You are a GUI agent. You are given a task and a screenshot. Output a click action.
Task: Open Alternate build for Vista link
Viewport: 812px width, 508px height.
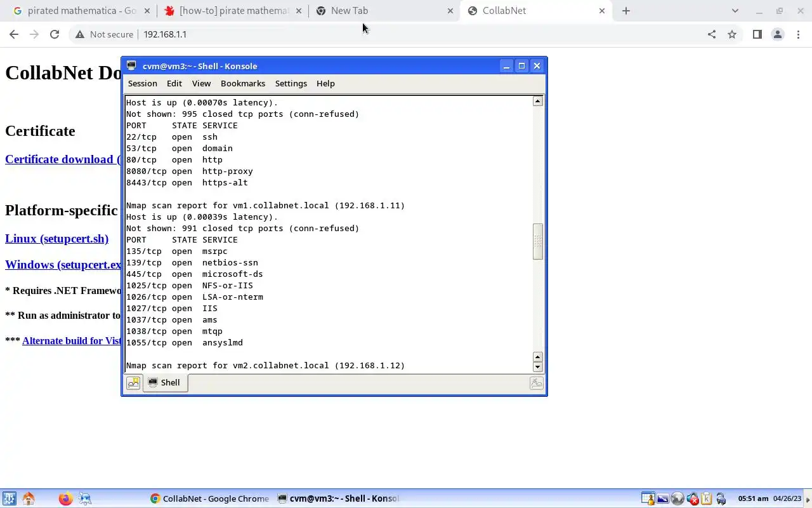pyautogui.click(x=71, y=341)
